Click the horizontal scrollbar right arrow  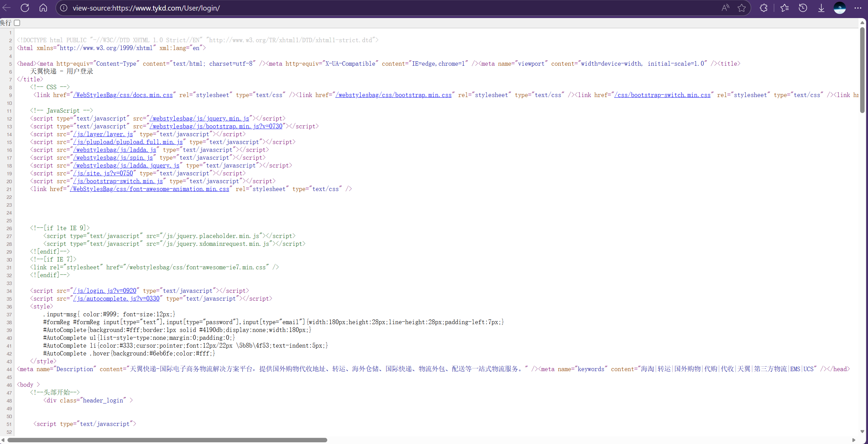854,440
